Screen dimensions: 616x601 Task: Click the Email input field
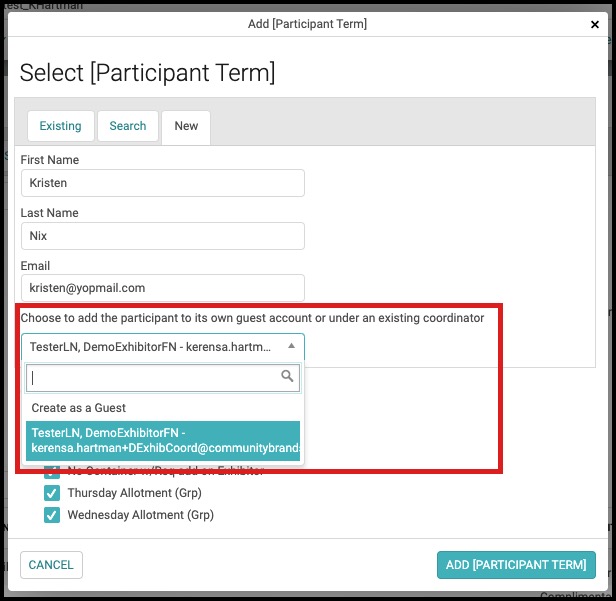pos(163,288)
